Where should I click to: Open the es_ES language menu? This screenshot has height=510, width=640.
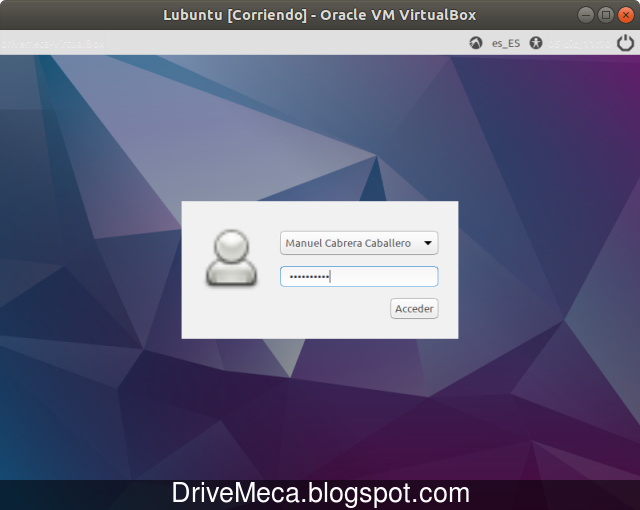pyautogui.click(x=506, y=43)
